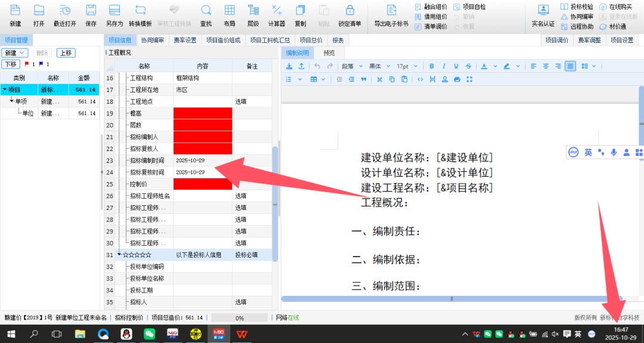Click the 檐高 red content cell

(203, 113)
